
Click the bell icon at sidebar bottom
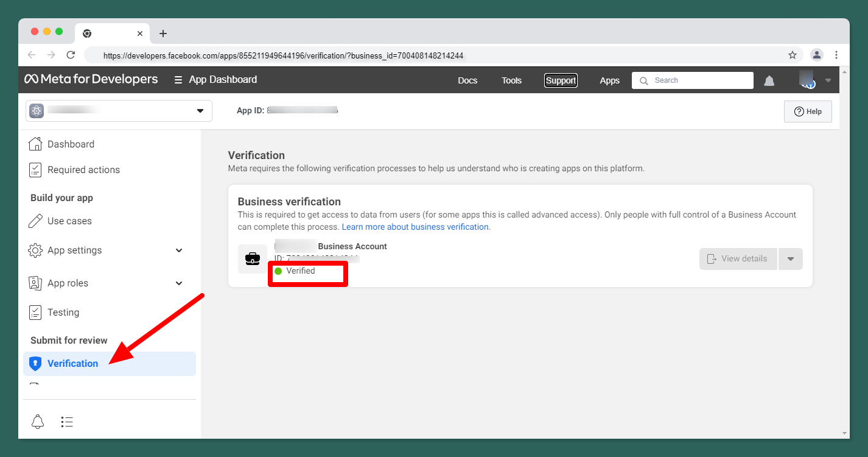pos(38,422)
